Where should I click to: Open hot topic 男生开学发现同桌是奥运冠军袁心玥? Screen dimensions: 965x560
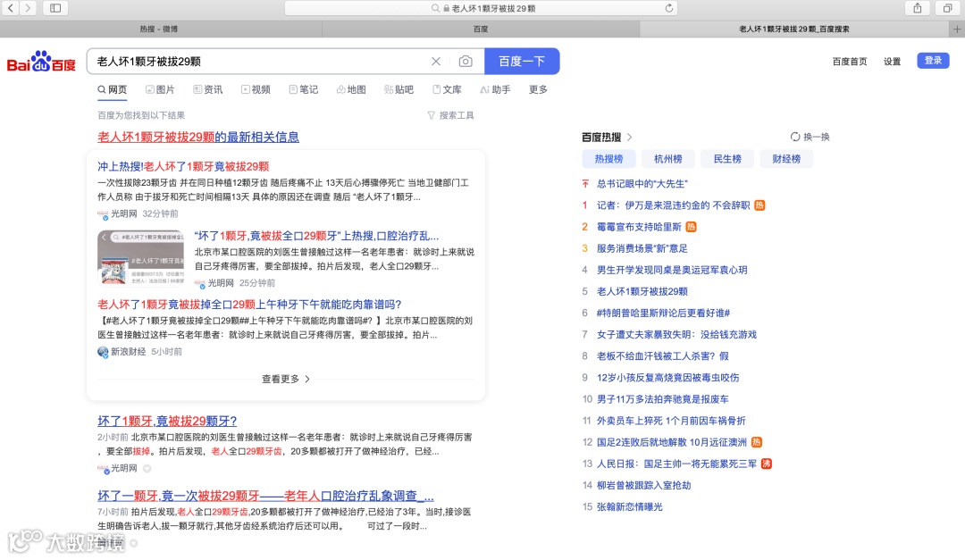[672, 270]
